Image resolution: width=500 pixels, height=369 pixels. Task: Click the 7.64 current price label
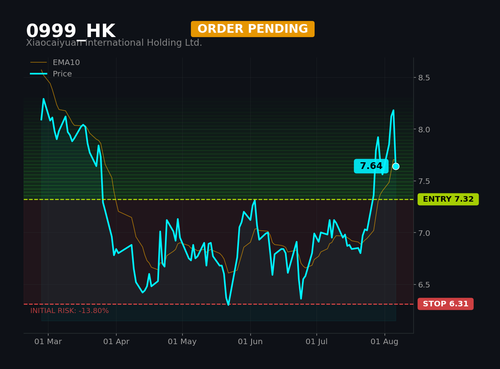click(371, 166)
